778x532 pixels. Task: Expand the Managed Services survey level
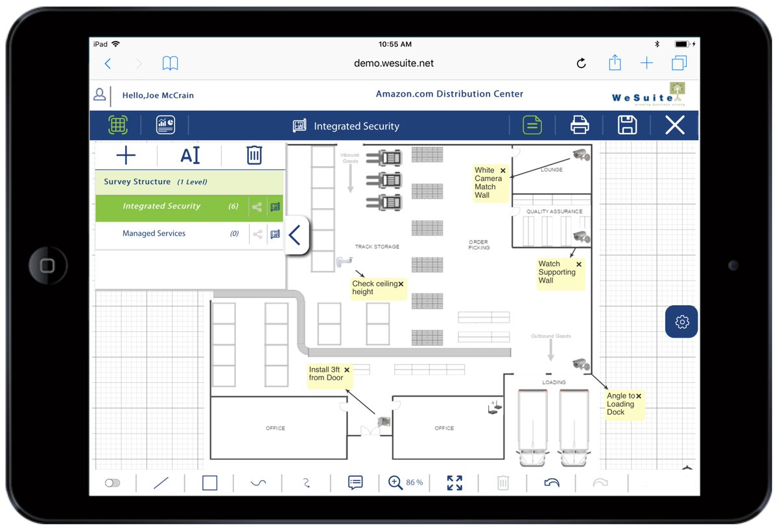coord(274,234)
